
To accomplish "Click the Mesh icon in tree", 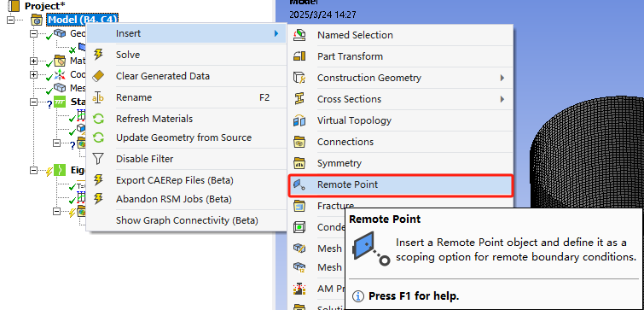I will pos(60,88).
